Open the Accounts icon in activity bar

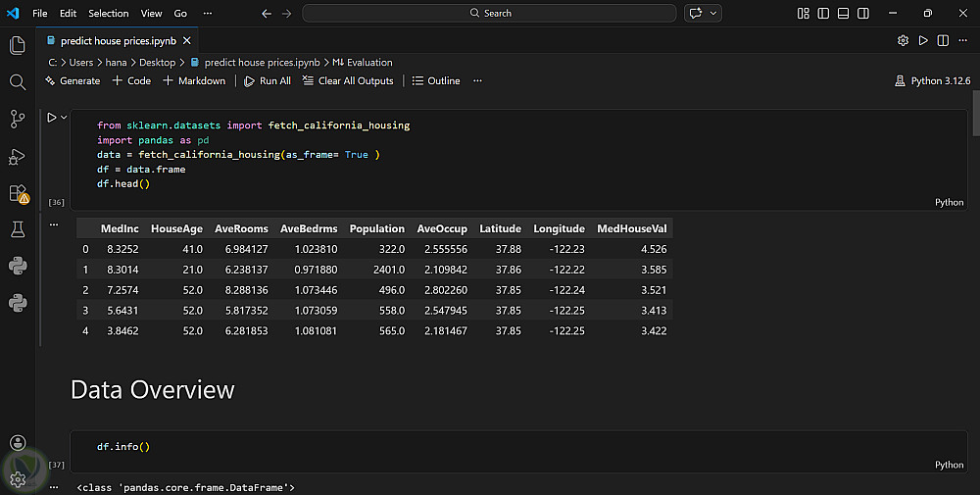[17, 443]
